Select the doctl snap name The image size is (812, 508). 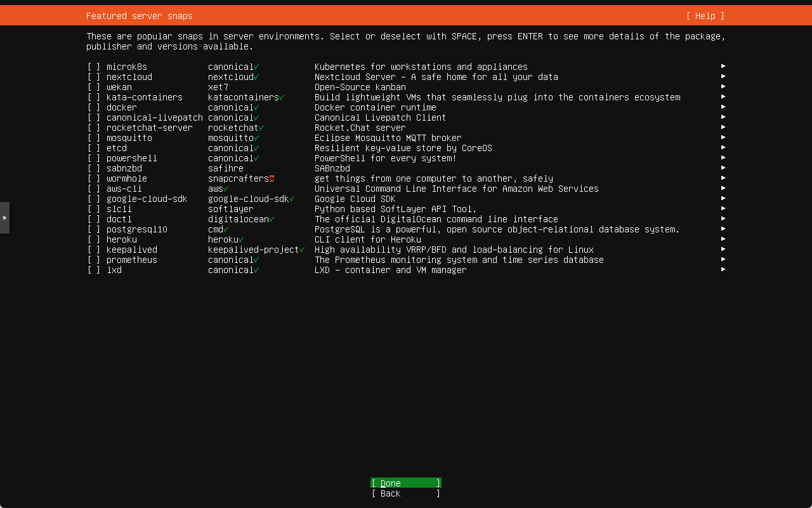pyautogui.click(x=119, y=219)
